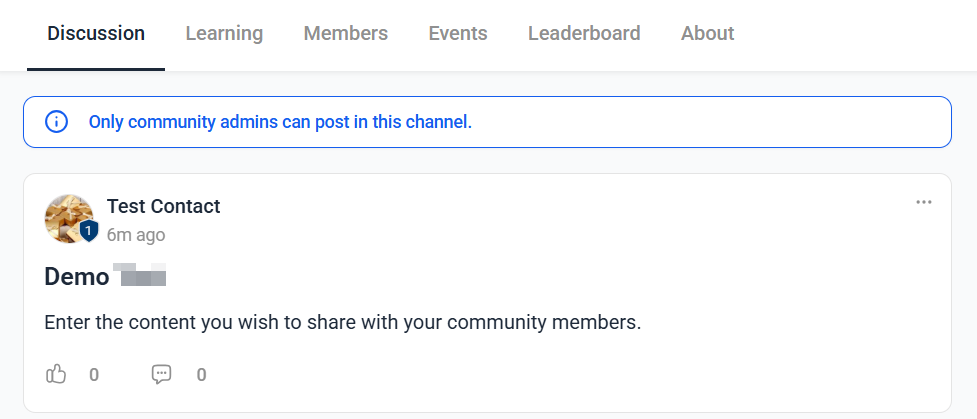This screenshot has height=419, width=977.
Task: View the Leaderboard tab
Action: tap(584, 33)
